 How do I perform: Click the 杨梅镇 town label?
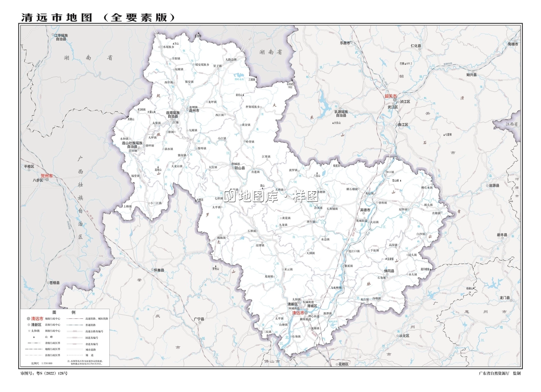coord(221,237)
